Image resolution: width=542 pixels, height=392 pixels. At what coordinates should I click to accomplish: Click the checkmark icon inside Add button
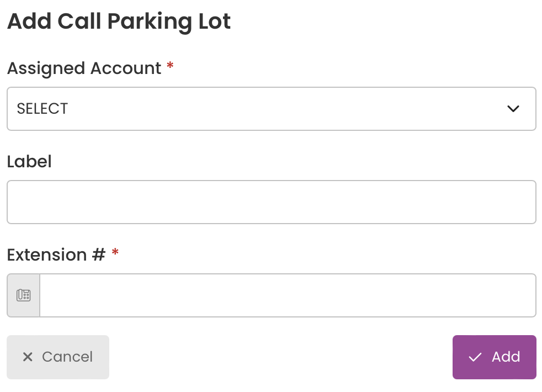[475, 357]
